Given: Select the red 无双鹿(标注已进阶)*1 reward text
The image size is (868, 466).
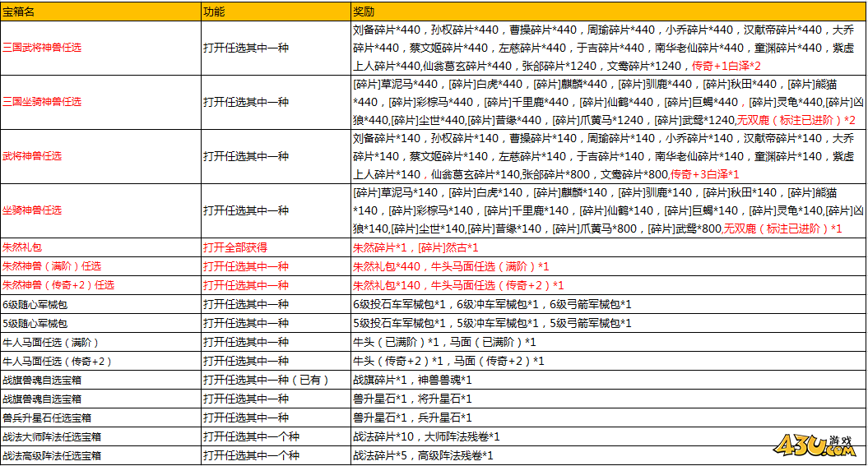Looking at the screenshot, I should [x=782, y=228].
